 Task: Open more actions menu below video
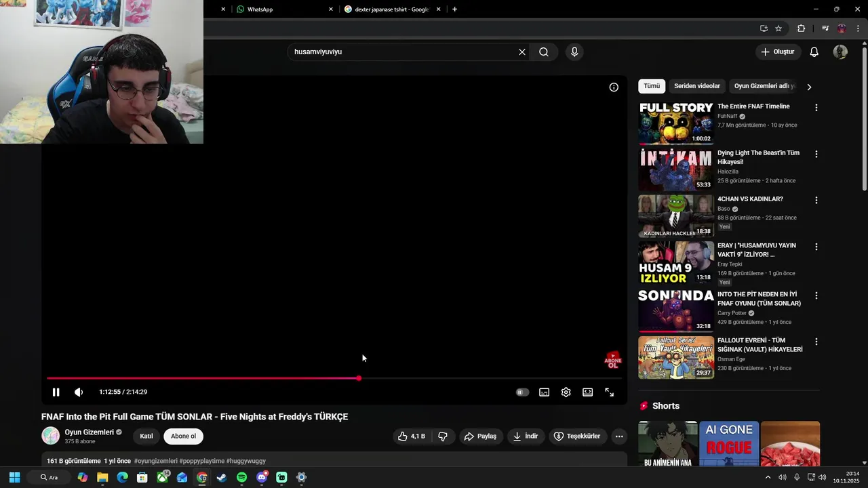(x=619, y=436)
